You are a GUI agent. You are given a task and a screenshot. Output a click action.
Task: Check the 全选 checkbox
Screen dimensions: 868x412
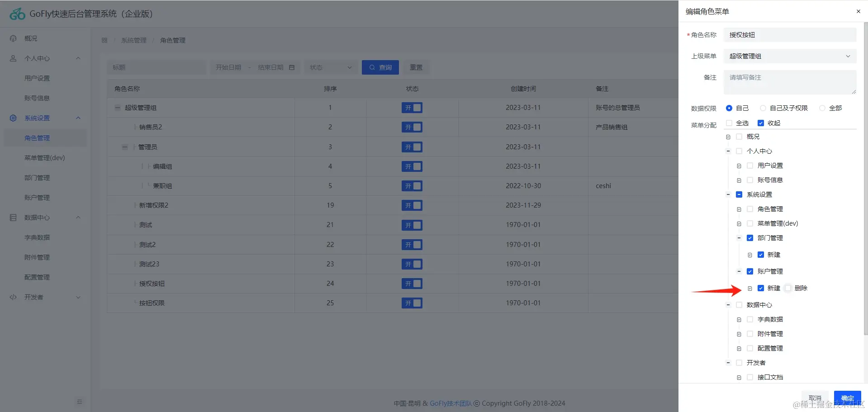click(x=729, y=123)
